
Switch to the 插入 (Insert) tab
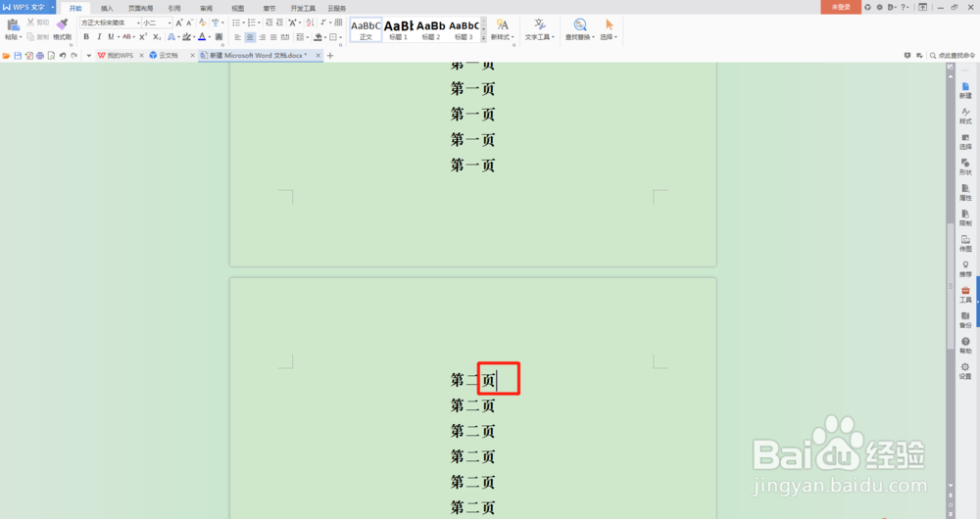(107, 8)
